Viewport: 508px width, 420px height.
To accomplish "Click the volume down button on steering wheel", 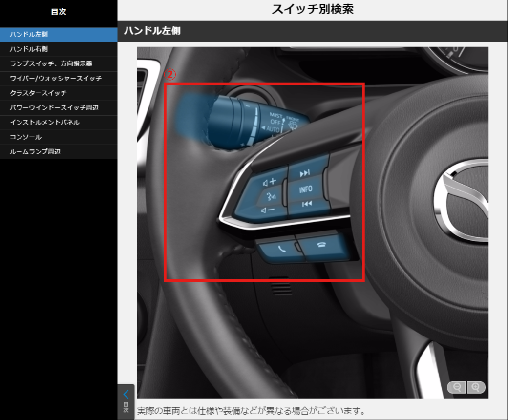I will pyautogui.click(x=267, y=210).
